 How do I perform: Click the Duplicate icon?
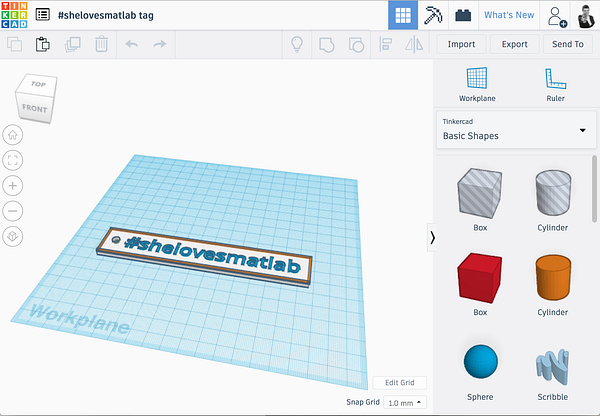pyautogui.click(x=72, y=44)
